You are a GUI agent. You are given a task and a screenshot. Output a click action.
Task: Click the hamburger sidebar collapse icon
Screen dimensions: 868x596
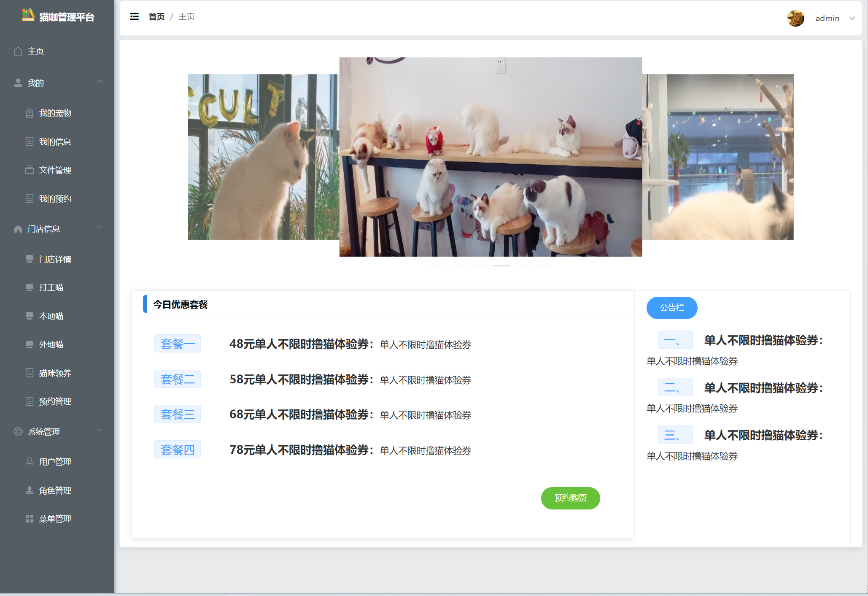(x=134, y=16)
